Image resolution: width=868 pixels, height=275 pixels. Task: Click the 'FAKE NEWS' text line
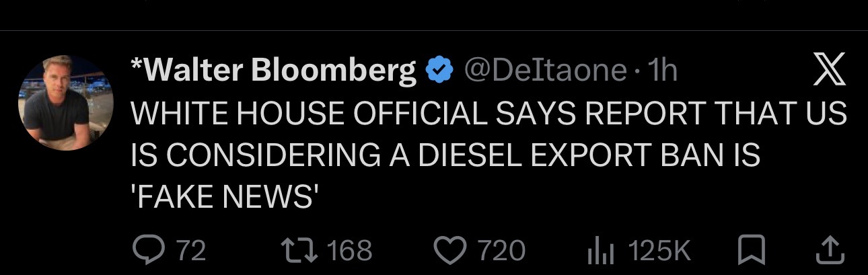pos(223,198)
